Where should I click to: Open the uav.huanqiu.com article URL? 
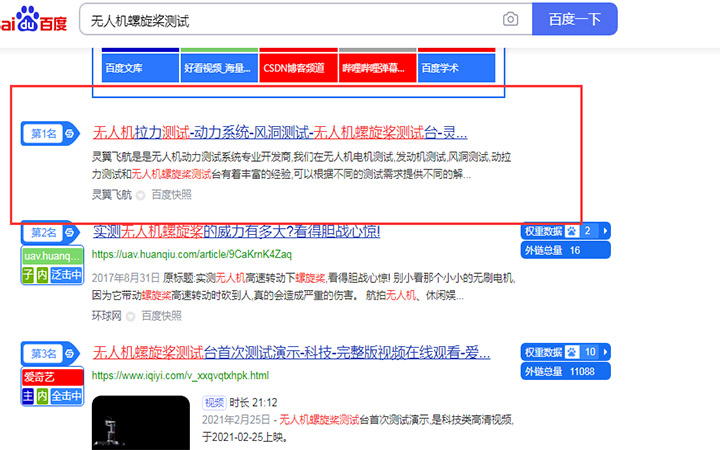click(x=191, y=254)
